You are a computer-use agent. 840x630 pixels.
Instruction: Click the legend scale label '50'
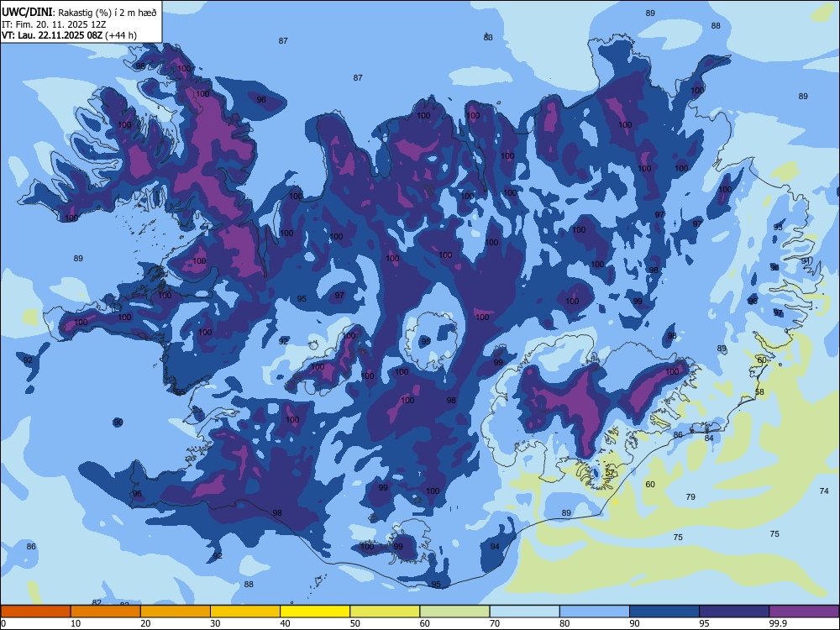point(355,623)
